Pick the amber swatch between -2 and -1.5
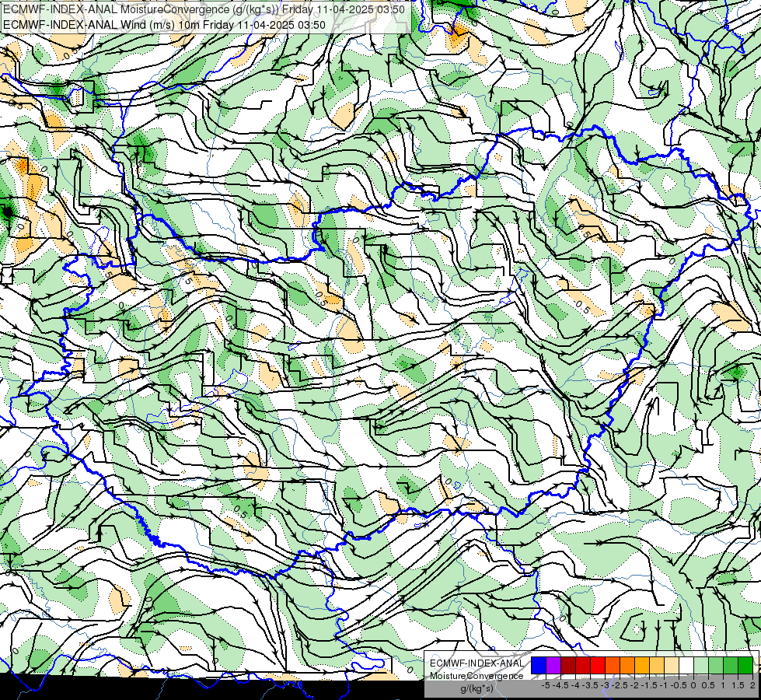The width and height of the screenshot is (761, 700). 642,665
